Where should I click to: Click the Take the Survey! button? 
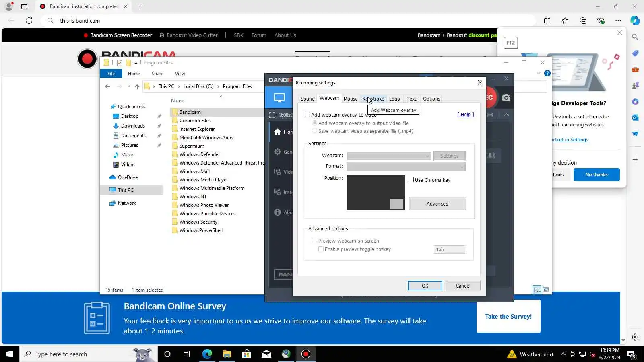[x=508, y=317]
